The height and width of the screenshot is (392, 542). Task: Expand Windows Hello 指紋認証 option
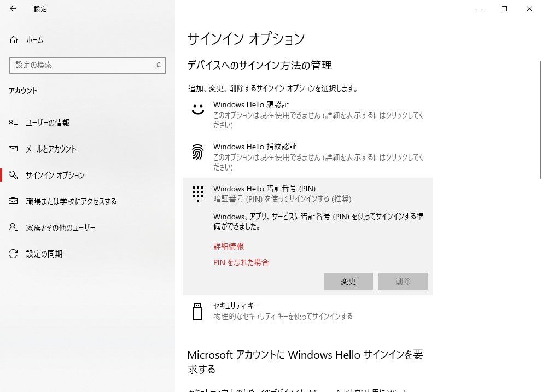(x=307, y=157)
